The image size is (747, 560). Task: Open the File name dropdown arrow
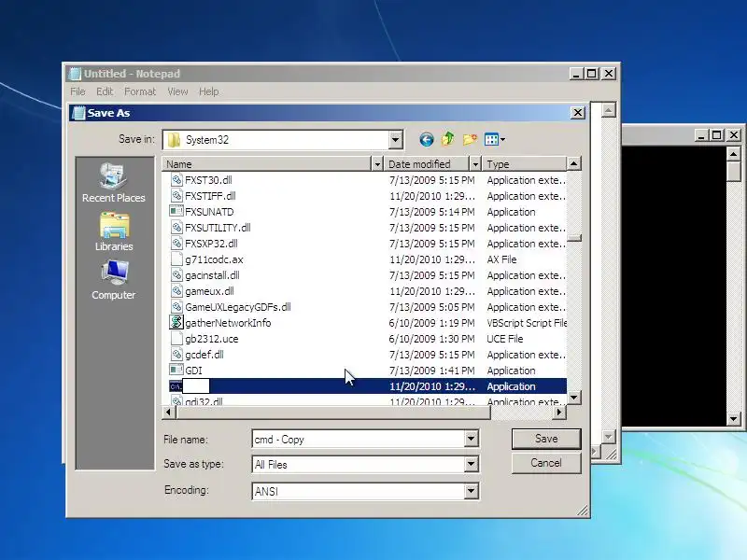pos(471,439)
